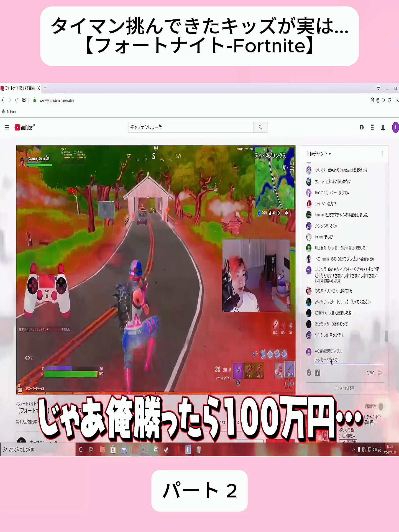Click the www.youtube.com/watch address bar
Image resolution: width=399 pixels, height=532 pixels.
pos(57,100)
